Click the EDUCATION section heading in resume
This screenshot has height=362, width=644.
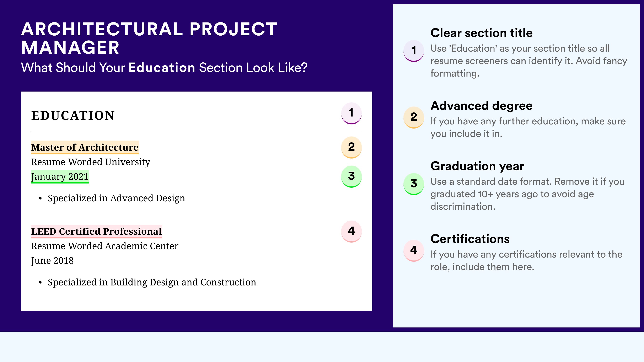(x=73, y=116)
